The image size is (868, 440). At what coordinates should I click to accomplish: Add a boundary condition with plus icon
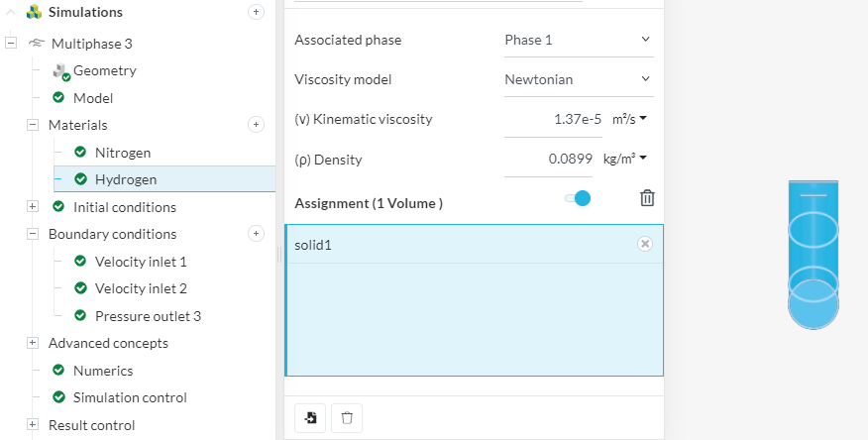click(x=256, y=234)
